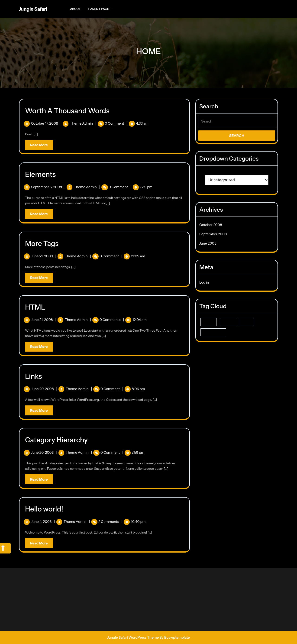
Task: Click the author icon on the HTML post
Action: pyautogui.click(x=61, y=320)
